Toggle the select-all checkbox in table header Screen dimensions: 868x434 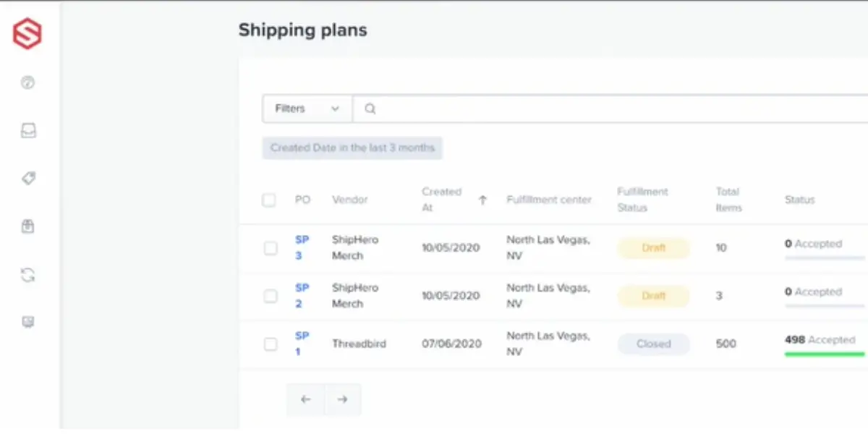(x=269, y=200)
